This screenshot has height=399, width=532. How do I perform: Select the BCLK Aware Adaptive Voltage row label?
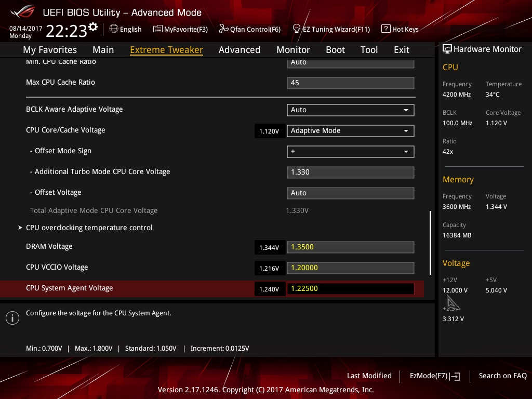[74, 109]
